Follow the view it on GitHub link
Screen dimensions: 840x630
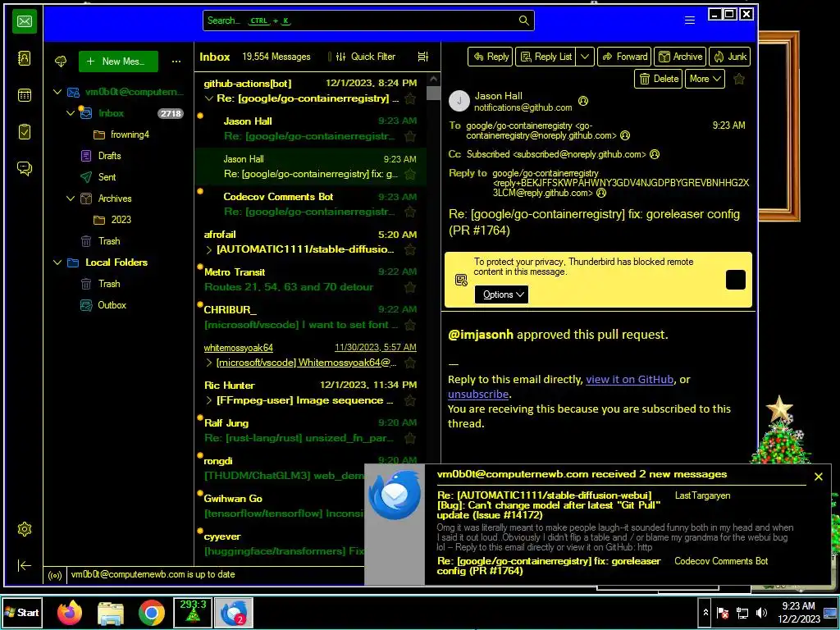629,380
